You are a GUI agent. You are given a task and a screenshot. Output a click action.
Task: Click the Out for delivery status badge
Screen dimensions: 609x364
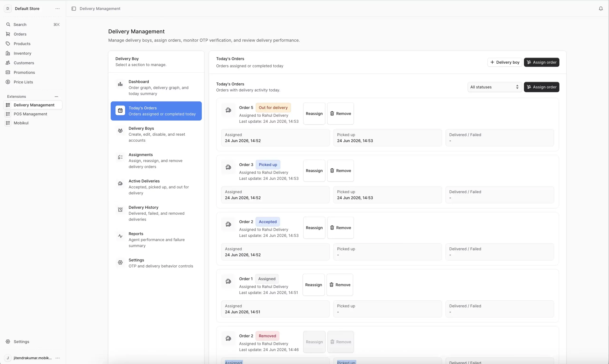point(273,108)
